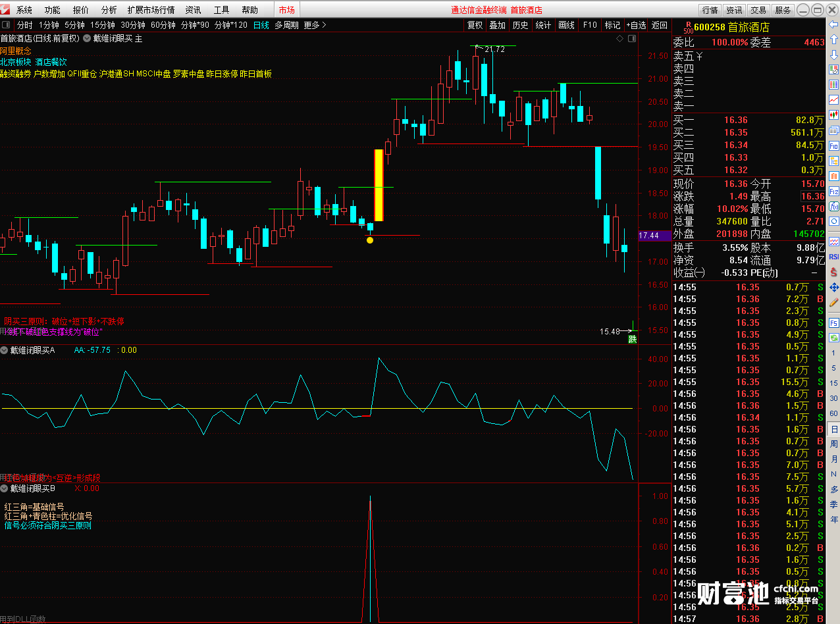Select N-day period in sidebar
This screenshot has height=624, width=840.
(833, 474)
